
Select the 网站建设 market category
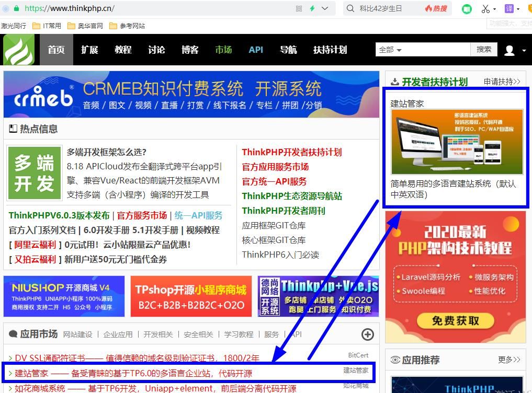(78, 334)
